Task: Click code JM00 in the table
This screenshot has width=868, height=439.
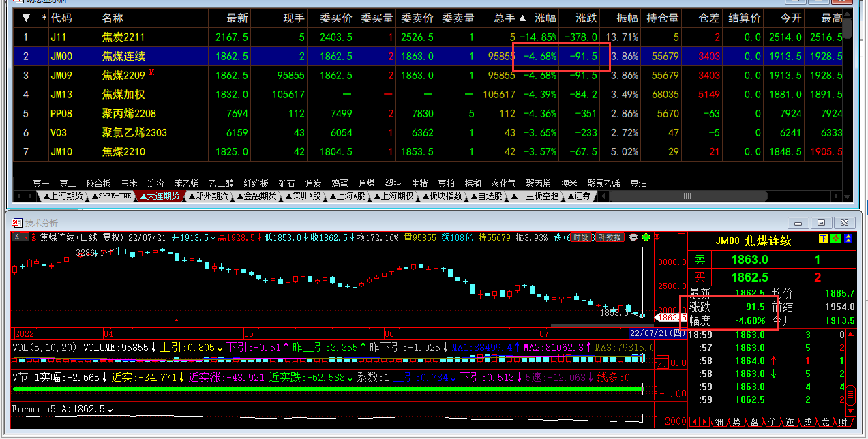Action: (x=61, y=57)
